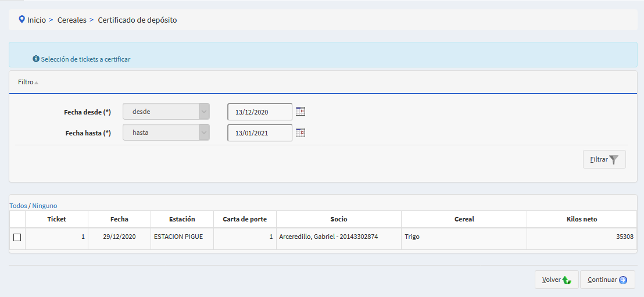Click the Fecha desde date field
Screen dimensions: 644x297
(260, 111)
